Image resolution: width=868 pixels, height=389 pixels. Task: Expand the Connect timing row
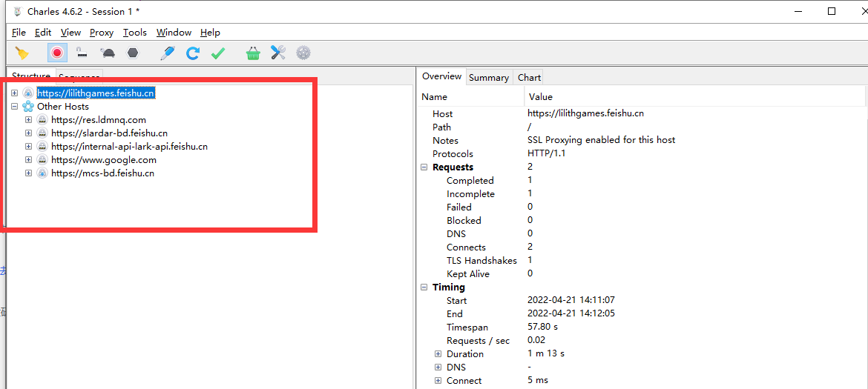pos(438,380)
